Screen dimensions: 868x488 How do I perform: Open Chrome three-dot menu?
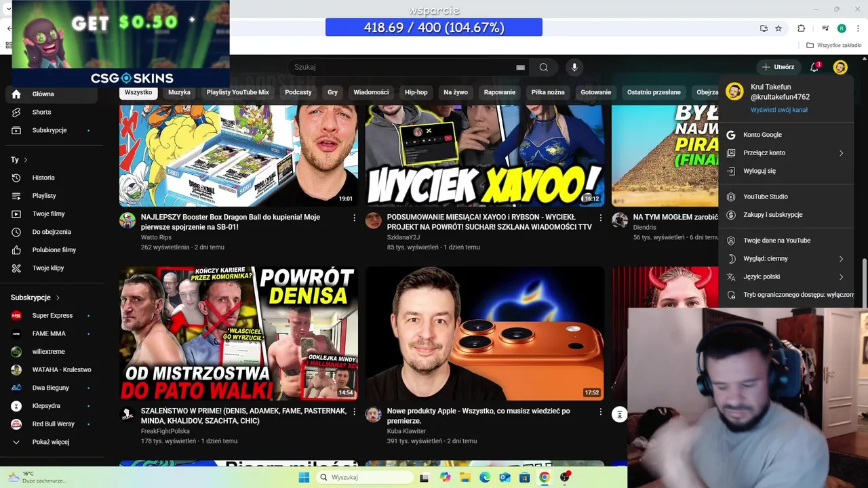[x=857, y=28]
